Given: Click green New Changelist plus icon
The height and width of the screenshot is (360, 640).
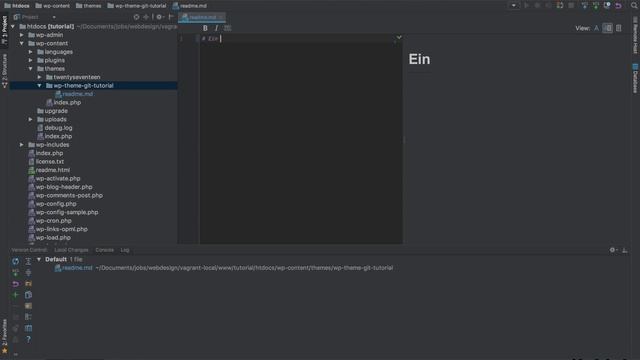Looking at the screenshot, I should tap(16, 295).
